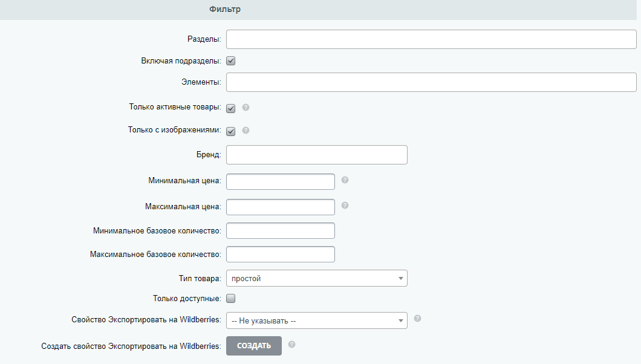The height and width of the screenshot is (364, 641).
Task: Click the Минимальная цена: label
Action: (x=185, y=181)
